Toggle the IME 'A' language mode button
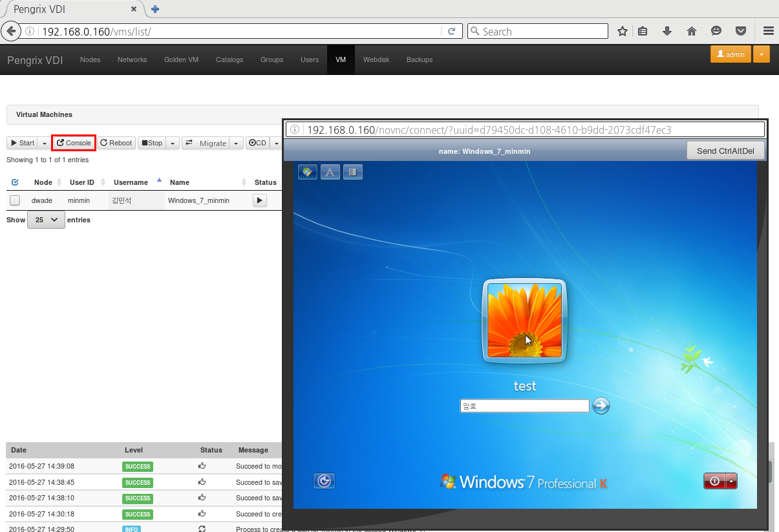The height and width of the screenshot is (532, 779). (330, 172)
